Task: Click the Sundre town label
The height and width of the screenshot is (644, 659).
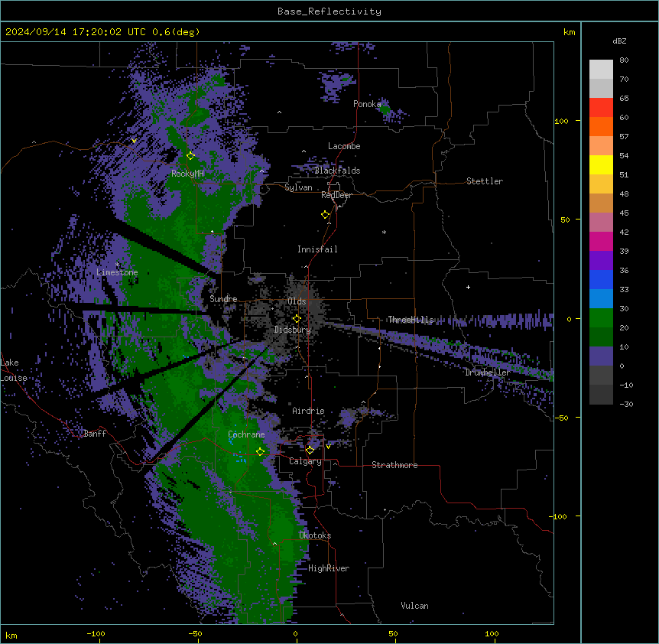Action: coord(223,299)
